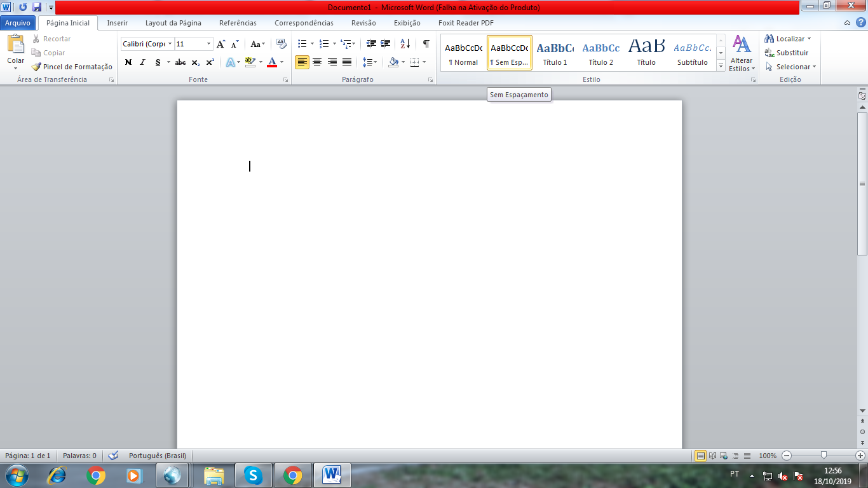Apply the text highlight color
The height and width of the screenshot is (488, 868).
250,62
